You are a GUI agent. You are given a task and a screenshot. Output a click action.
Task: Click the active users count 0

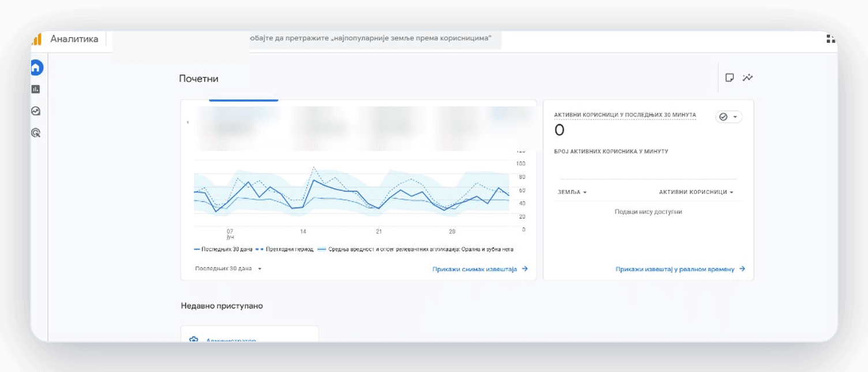point(559,131)
